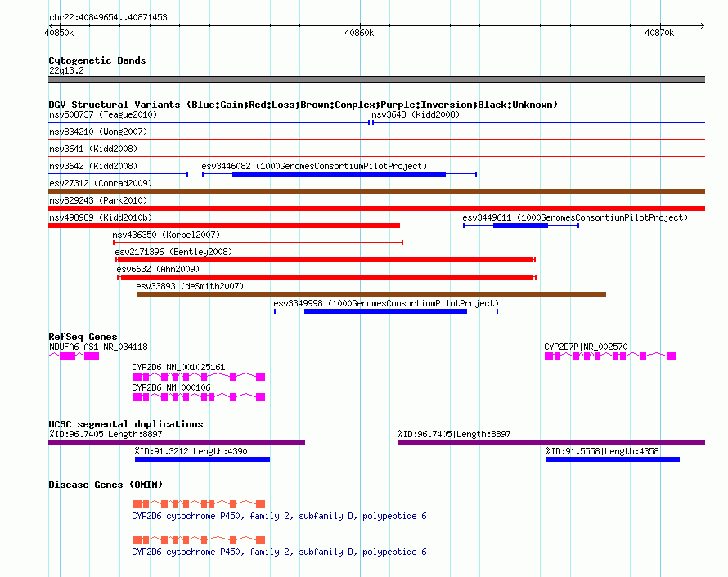Select the esv2171396 (Bentley2008) red bar

326,260
